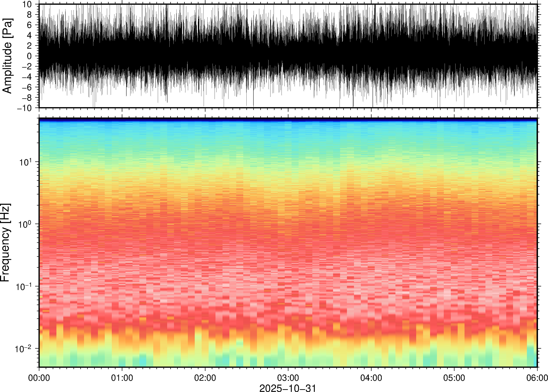The image size is (548, 392).
Task: Click the 03:00 time tick label
Action: point(288,378)
